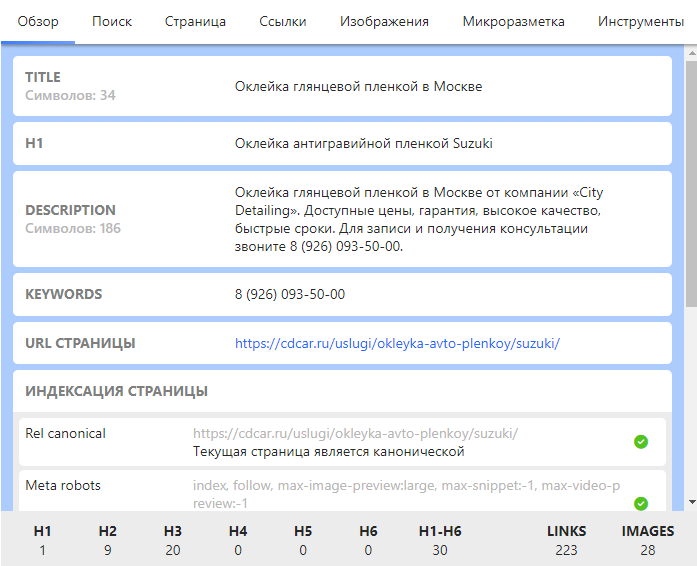
Task: Click the Rel canonical label
Action: click(65, 434)
